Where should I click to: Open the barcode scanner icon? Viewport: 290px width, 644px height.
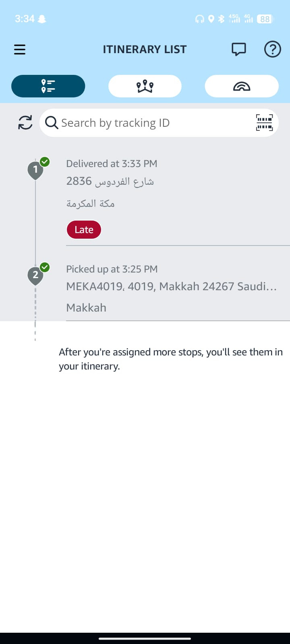pos(264,122)
